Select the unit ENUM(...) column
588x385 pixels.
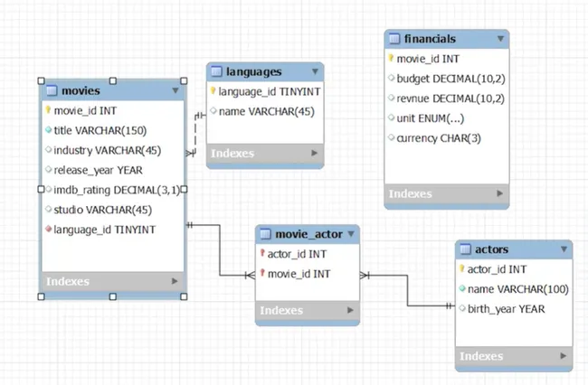tap(430, 118)
